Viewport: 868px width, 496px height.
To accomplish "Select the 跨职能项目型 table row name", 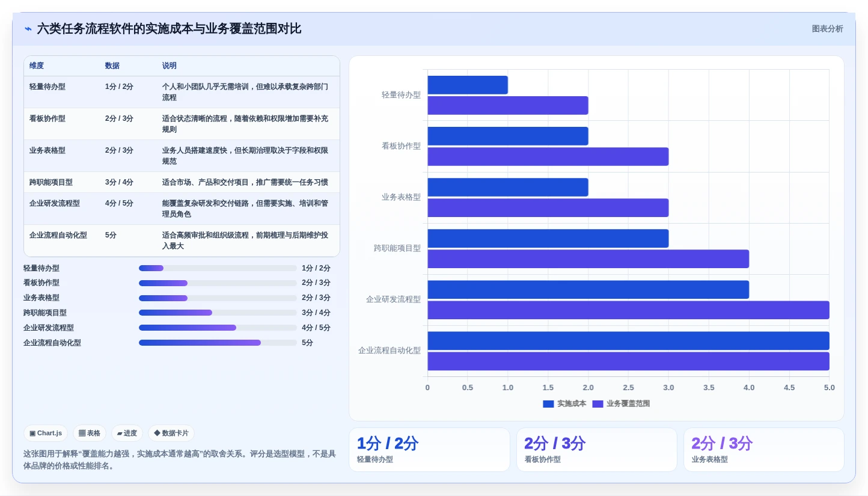I will pyautogui.click(x=51, y=182).
